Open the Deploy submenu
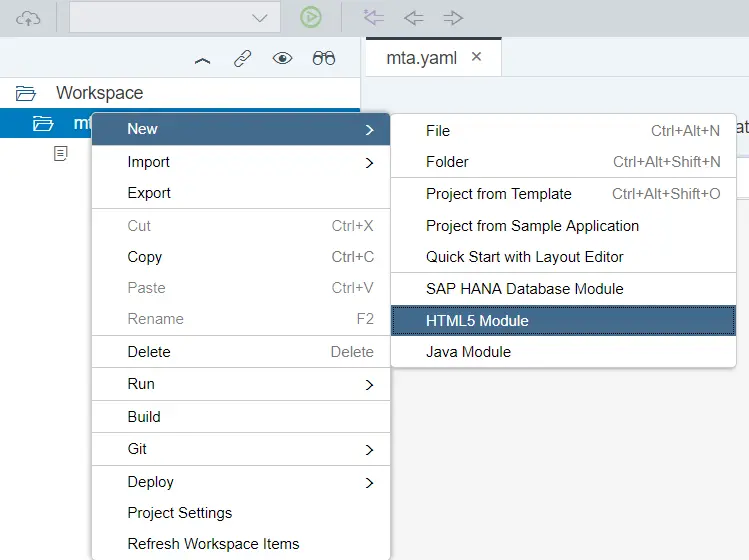This screenshot has height=560, width=749. click(x=241, y=482)
